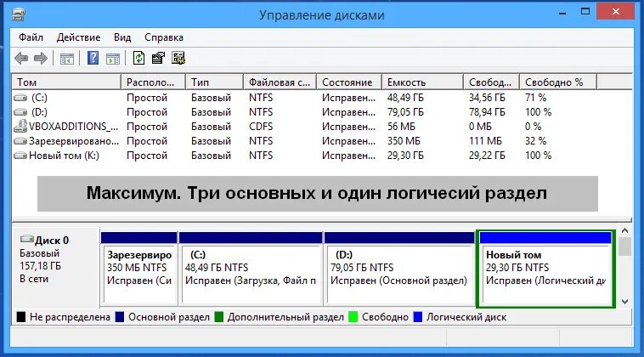Click the CDFS file system cell
The height and width of the screenshot is (357, 644).
click(261, 127)
